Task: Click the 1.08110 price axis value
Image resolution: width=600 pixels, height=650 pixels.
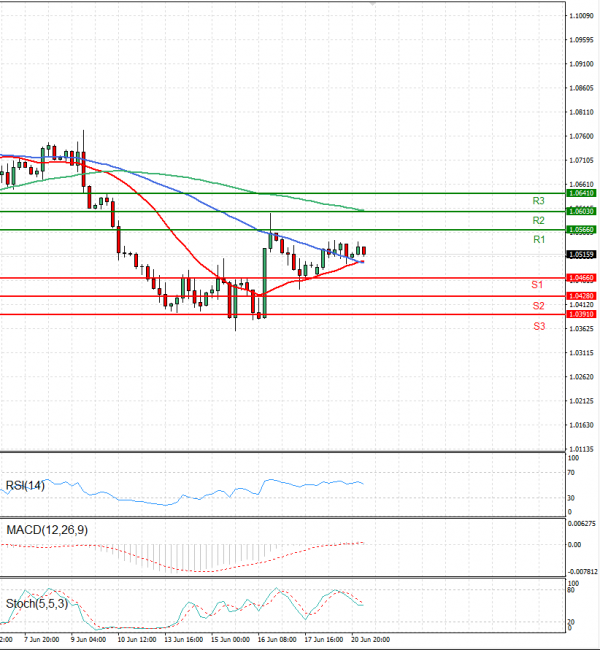Action: 582,112
